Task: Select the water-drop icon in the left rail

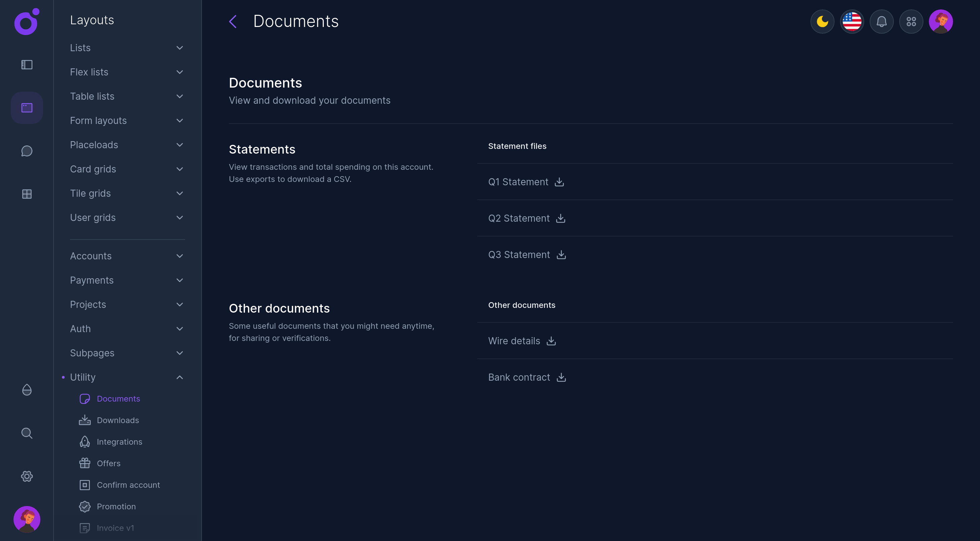Action: coord(27,390)
